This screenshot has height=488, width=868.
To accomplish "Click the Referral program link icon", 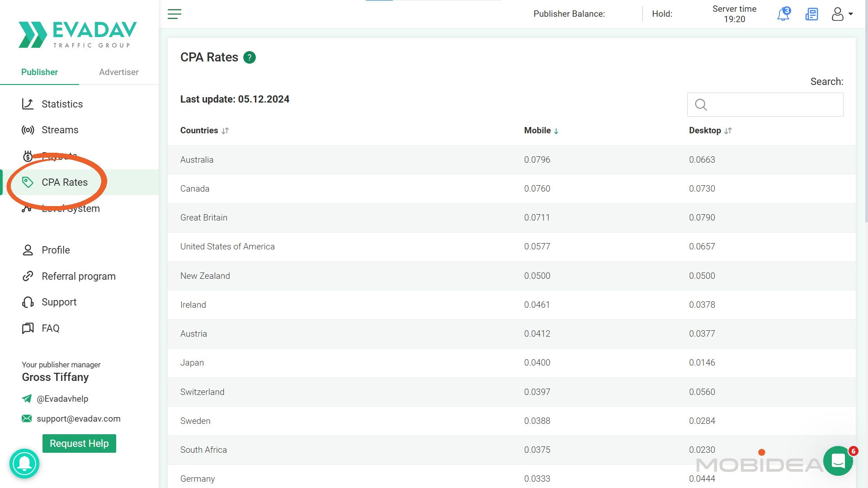I will tap(28, 276).
